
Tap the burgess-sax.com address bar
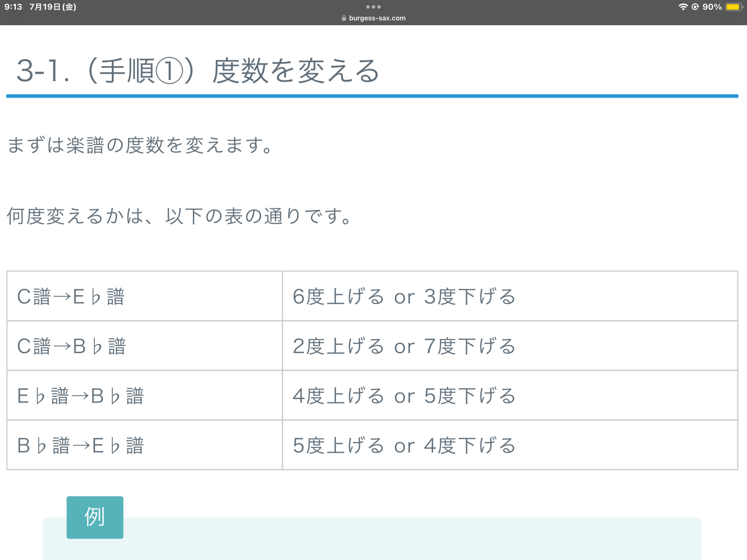(377, 18)
